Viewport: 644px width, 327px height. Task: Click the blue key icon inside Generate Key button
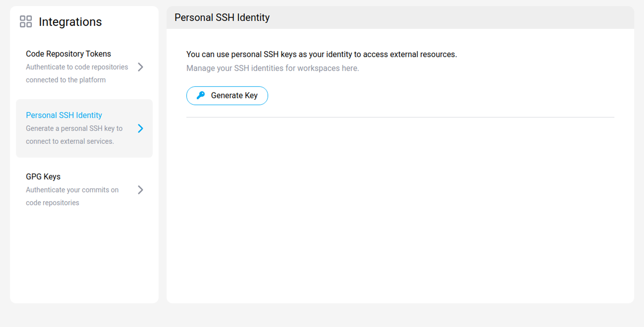click(201, 95)
